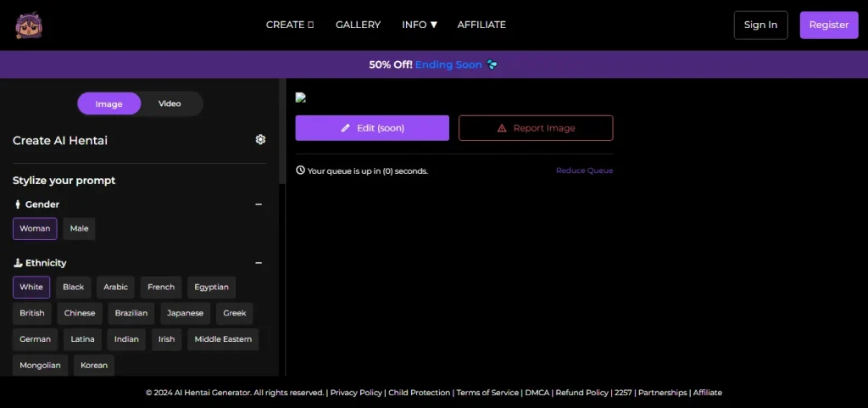Screen dimensions: 868x408
Task: Go to the GALLERY page
Action: click(x=359, y=25)
